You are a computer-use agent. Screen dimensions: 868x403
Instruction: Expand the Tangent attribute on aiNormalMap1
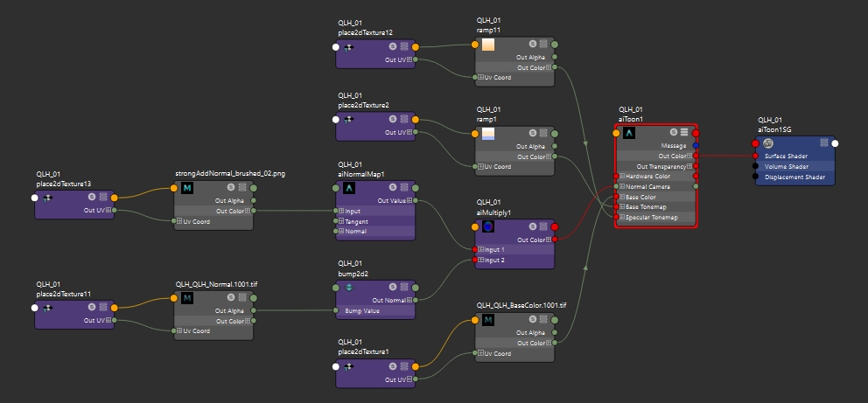(341, 222)
